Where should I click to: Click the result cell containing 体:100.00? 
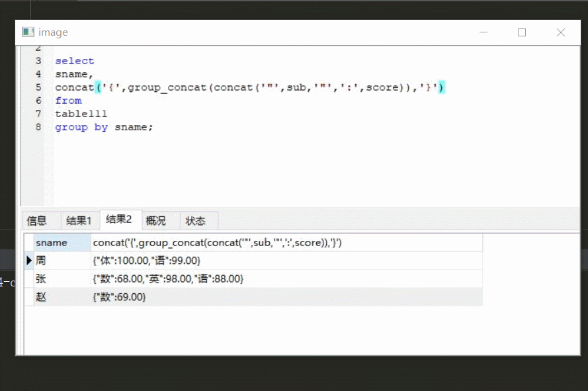pos(286,261)
